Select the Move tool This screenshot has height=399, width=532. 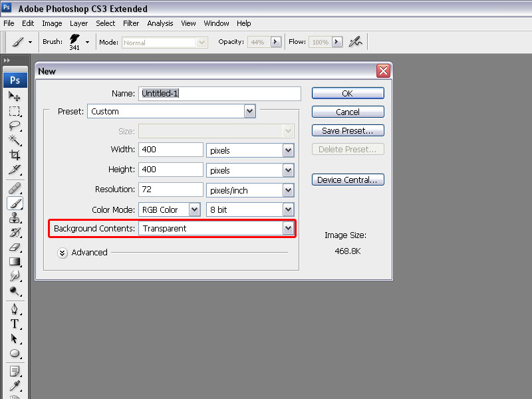tap(15, 96)
